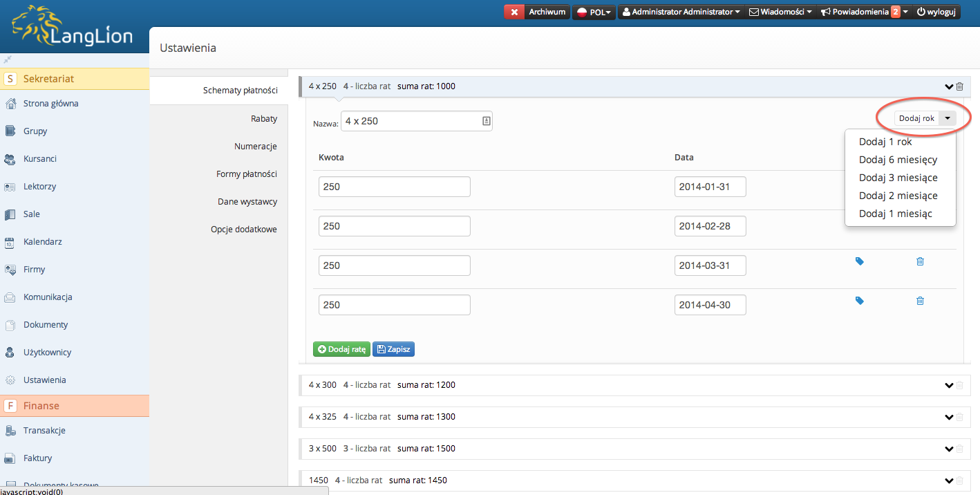Switch to the Rabaty settings tab
Image resolution: width=980 pixels, height=495 pixels.
tap(263, 118)
